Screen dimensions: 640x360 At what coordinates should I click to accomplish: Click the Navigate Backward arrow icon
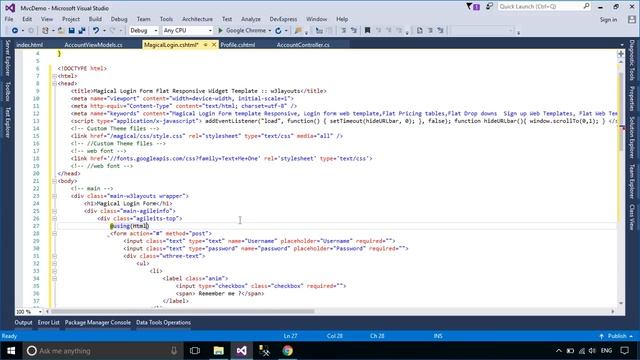[x=15, y=31]
